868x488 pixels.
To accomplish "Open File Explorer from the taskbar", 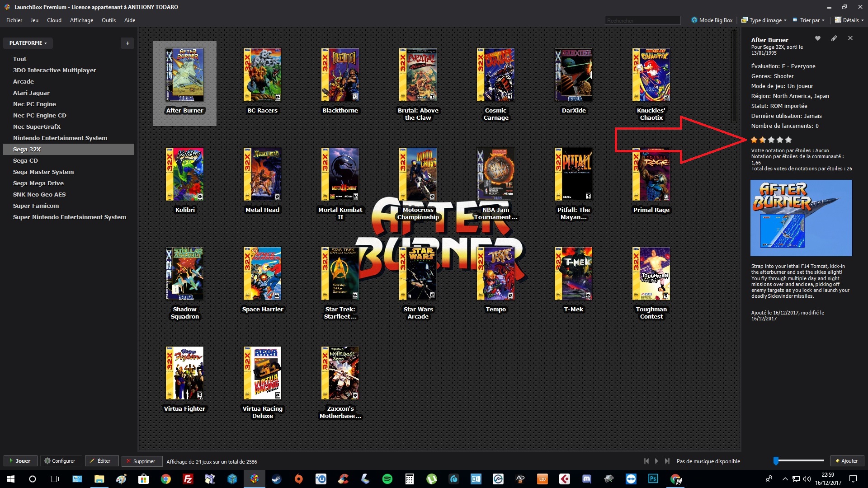I will click(99, 479).
